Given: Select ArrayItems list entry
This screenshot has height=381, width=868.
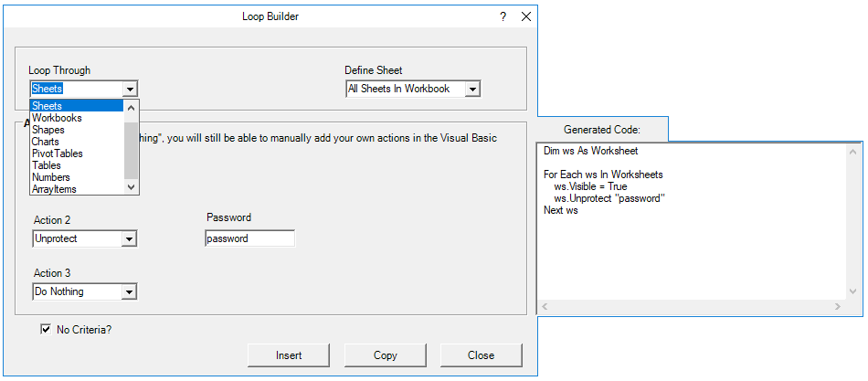Looking at the screenshot, I should (x=54, y=189).
